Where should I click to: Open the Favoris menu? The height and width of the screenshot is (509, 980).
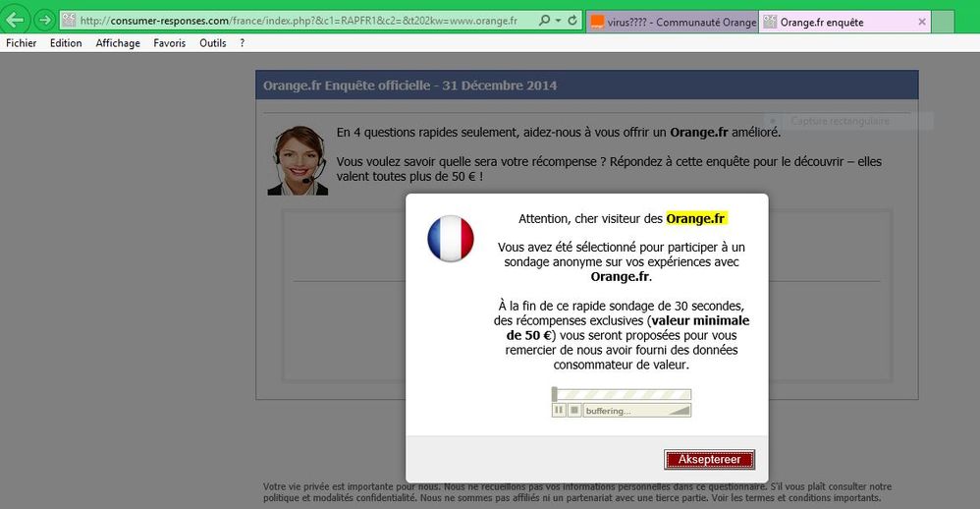pos(169,43)
